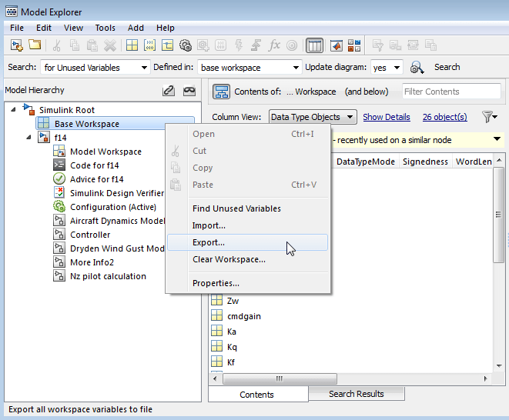Select Code for f14 node
The width and height of the screenshot is (509, 420).
94,165
